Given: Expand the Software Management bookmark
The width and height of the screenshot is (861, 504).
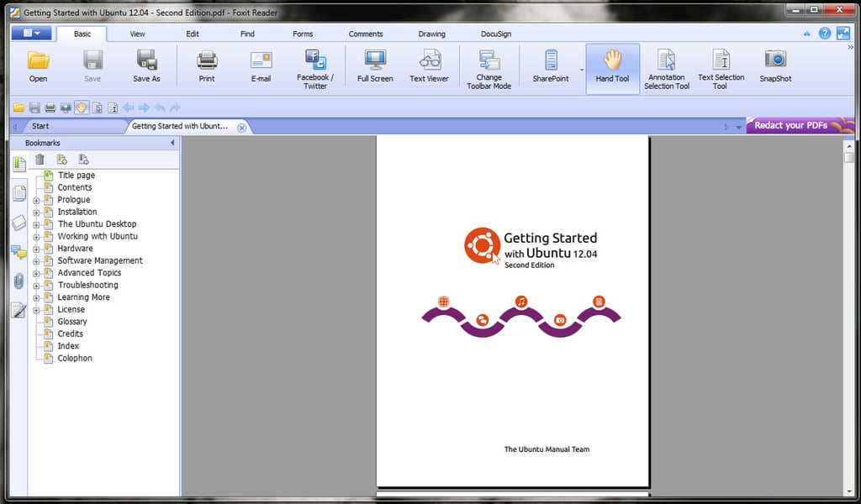Looking at the screenshot, I should (x=36, y=261).
